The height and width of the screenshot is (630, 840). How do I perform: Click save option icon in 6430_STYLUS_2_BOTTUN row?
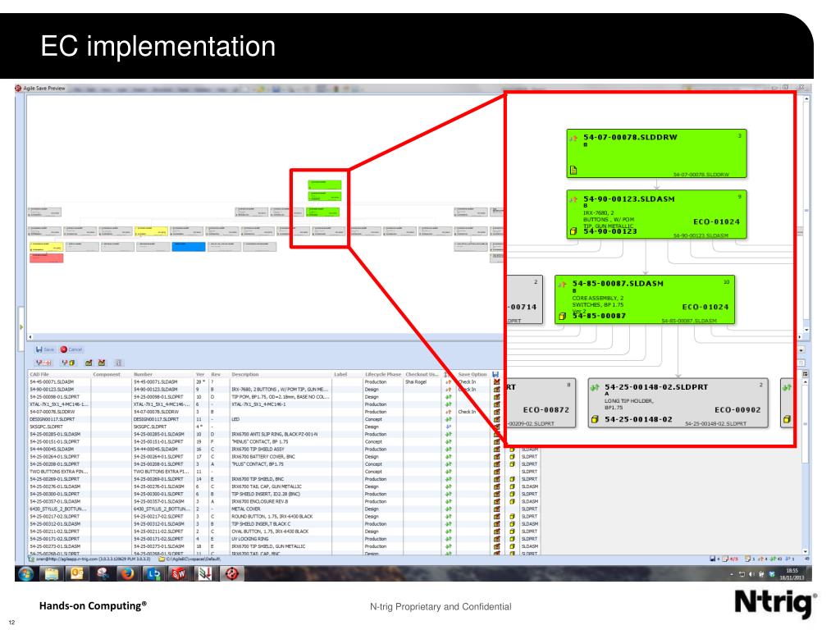(496, 509)
